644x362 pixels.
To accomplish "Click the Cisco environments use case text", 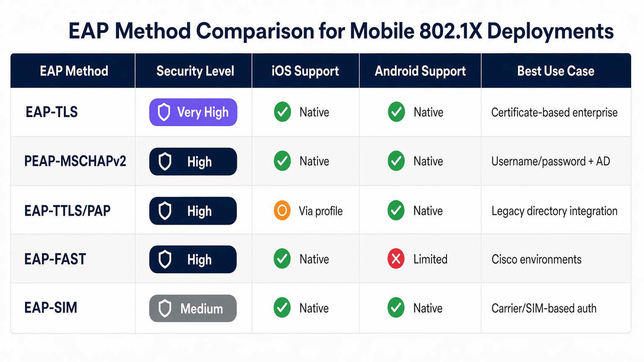I will 536,259.
